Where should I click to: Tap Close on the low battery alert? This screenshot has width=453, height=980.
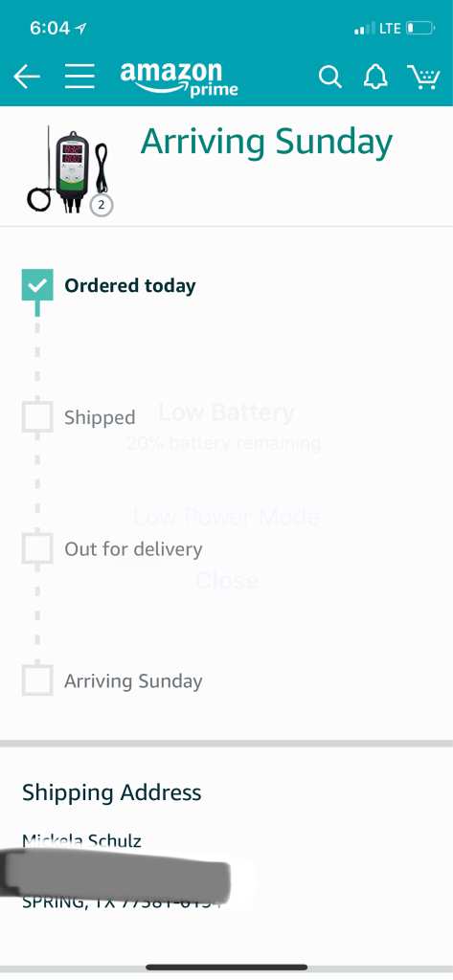pyautogui.click(x=226, y=581)
